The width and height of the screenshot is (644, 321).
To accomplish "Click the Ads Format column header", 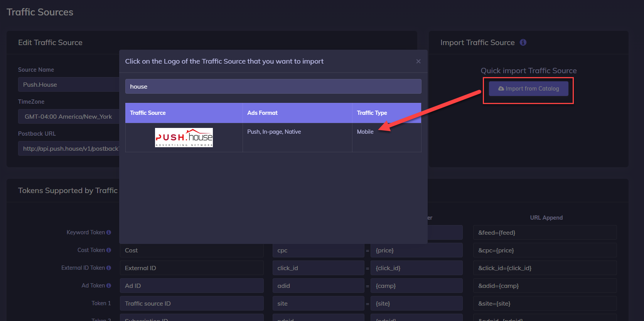I will pos(262,113).
